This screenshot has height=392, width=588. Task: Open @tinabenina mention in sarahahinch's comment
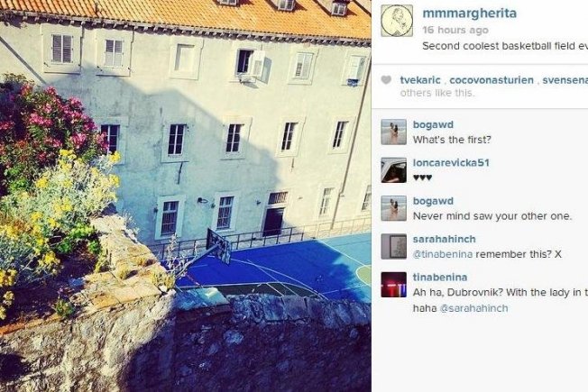[442, 254]
